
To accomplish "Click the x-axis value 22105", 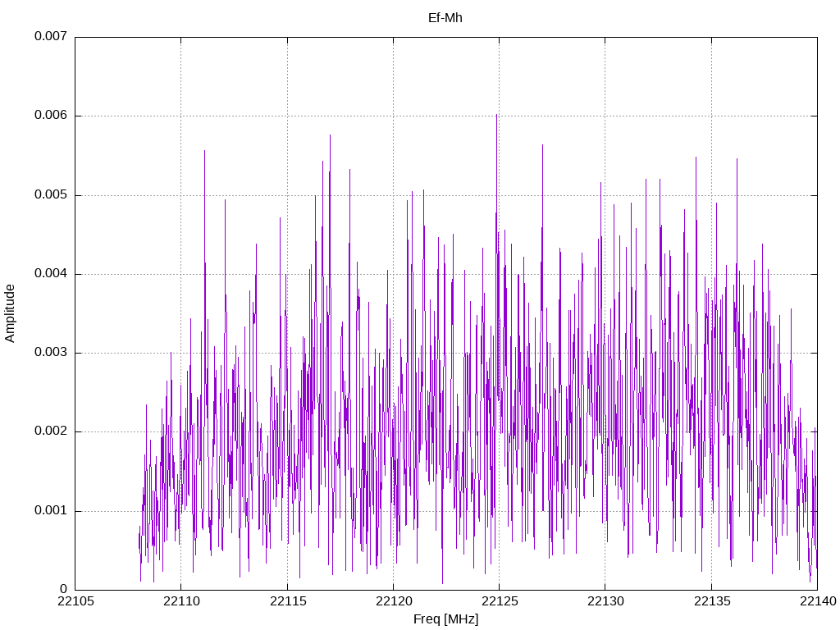I will [75, 601].
